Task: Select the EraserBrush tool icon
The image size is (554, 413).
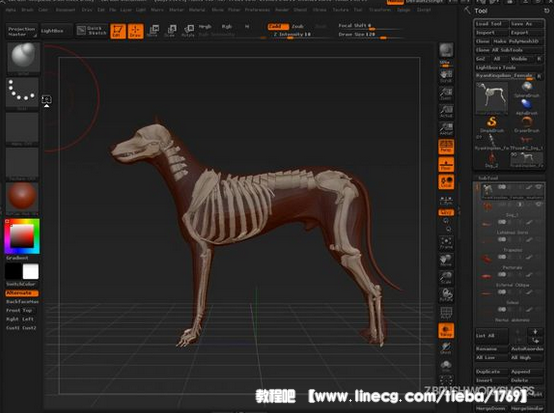Action: click(x=526, y=124)
